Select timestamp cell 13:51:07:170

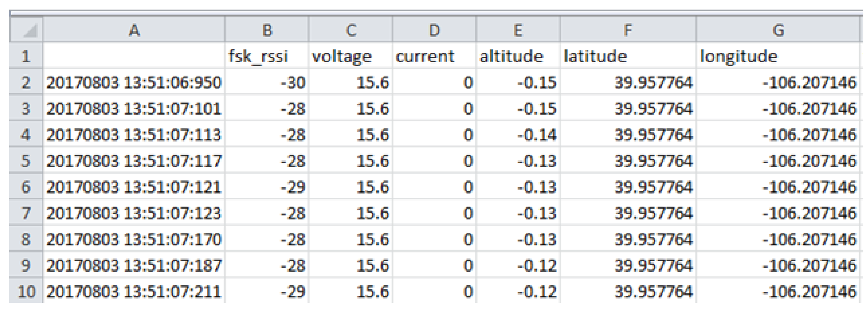(134, 239)
